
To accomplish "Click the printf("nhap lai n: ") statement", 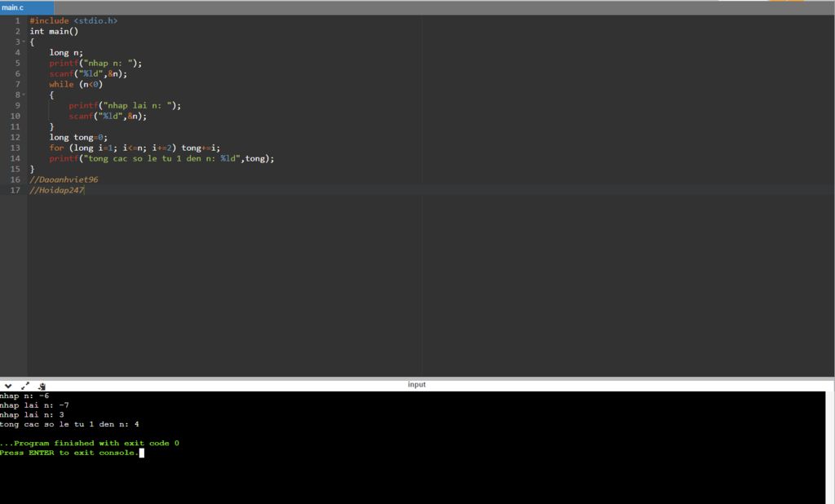I will 125,105.
